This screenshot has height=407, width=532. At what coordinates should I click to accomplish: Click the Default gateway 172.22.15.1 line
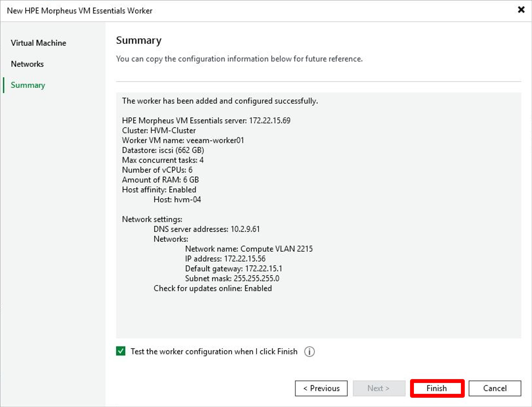click(x=234, y=268)
